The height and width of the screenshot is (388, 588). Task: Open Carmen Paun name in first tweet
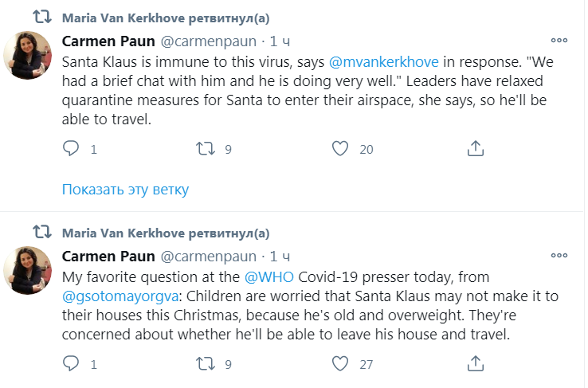pos(109,41)
